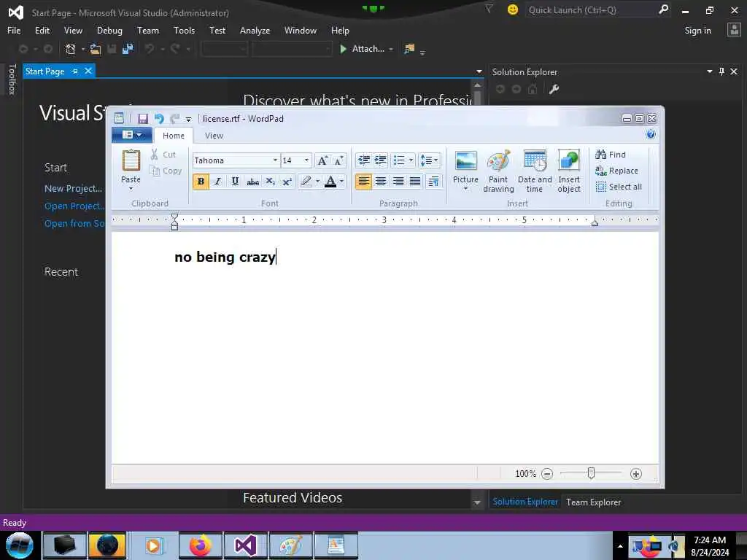Click Sign in in Visual Studio

click(697, 31)
